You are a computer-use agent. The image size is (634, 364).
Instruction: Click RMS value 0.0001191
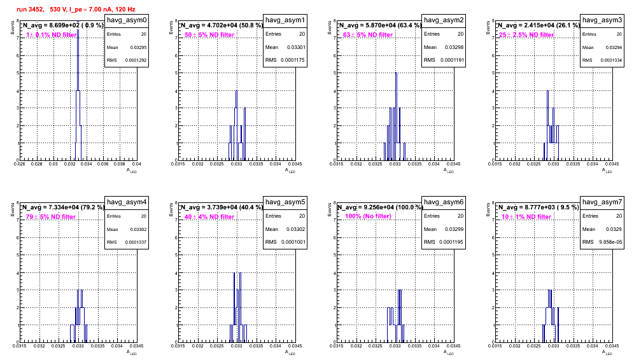[452, 60]
